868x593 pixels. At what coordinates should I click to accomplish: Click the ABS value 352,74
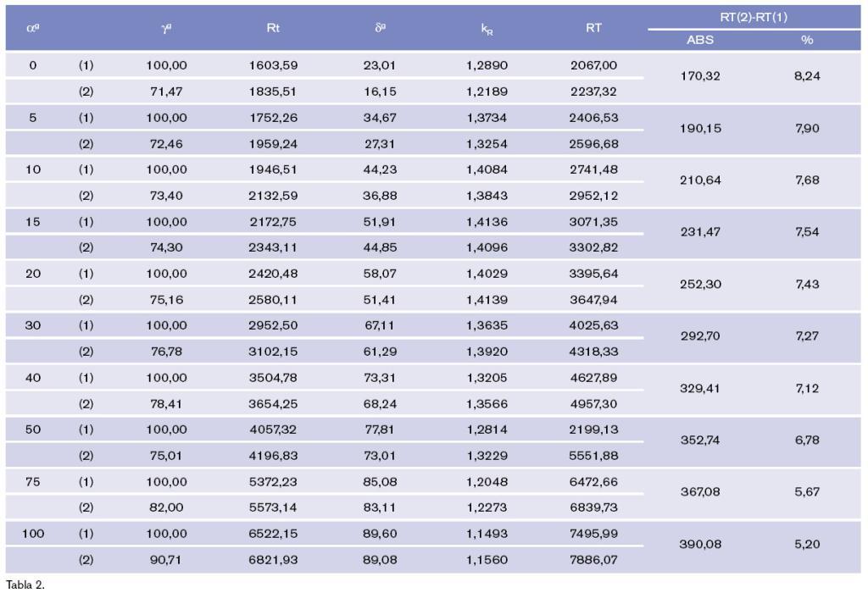click(700, 441)
